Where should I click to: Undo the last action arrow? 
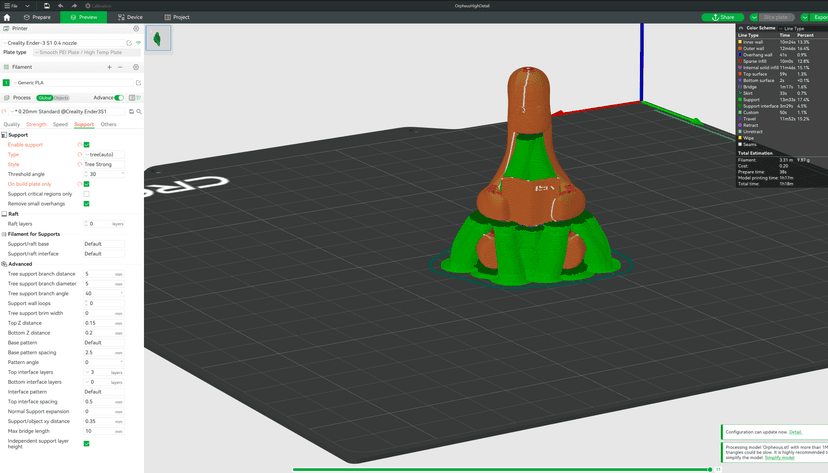[61, 6]
